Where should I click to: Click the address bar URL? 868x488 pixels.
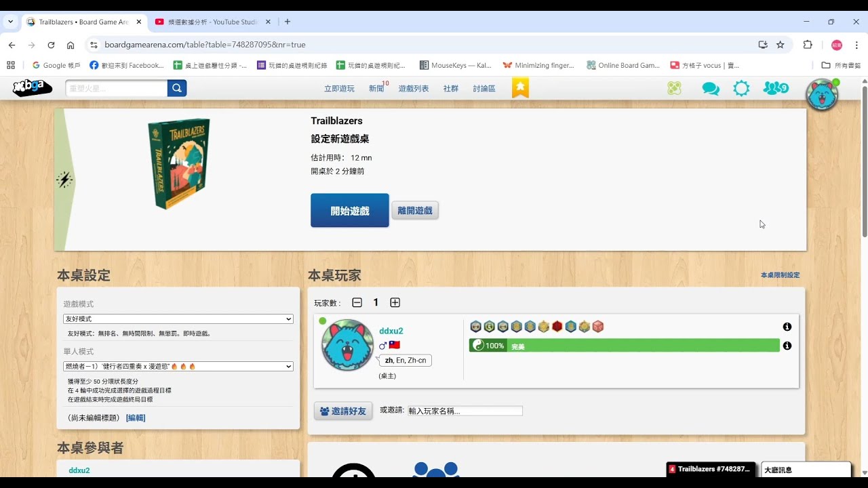pyautogui.click(x=205, y=45)
